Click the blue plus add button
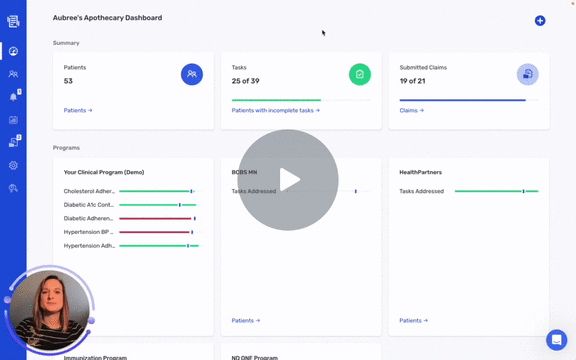This screenshot has height=360, width=576. (540, 21)
